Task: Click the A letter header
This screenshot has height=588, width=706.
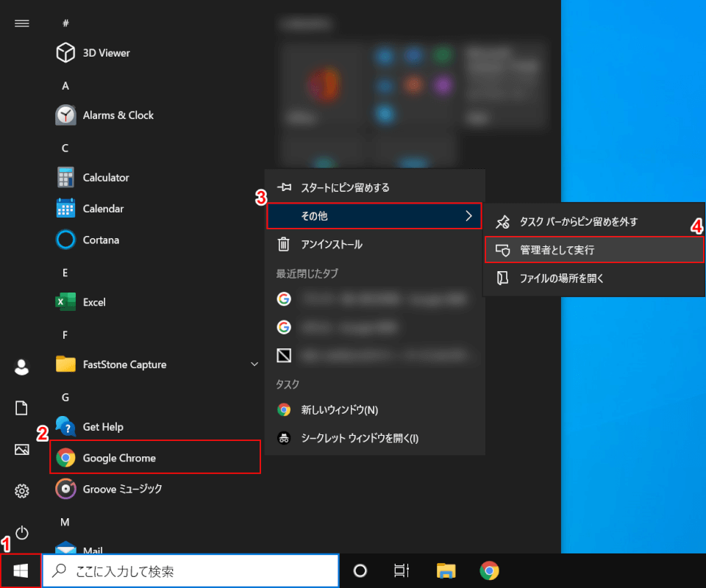Action: coord(65,85)
